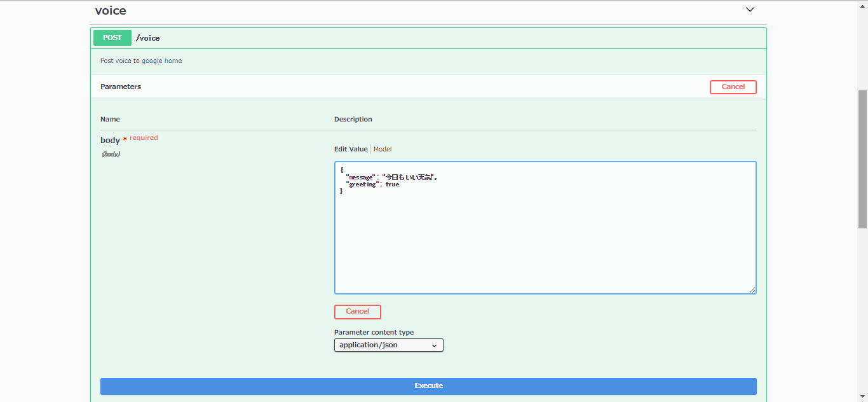The image size is (868, 402).
Task: Click Cancel next to the Parameters heading
Action: [733, 87]
